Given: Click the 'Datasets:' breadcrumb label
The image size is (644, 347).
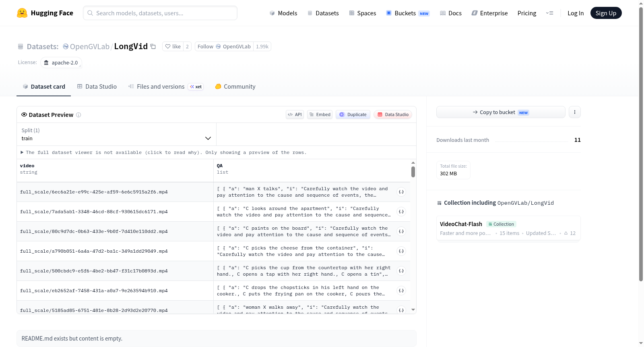Looking at the screenshot, I should coord(43,47).
